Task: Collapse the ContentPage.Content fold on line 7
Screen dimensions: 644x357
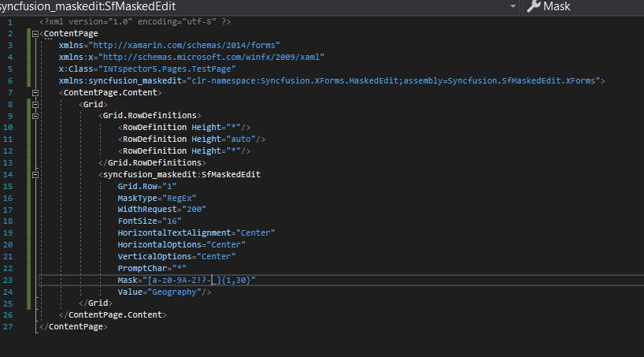Action: pyautogui.click(x=35, y=93)
